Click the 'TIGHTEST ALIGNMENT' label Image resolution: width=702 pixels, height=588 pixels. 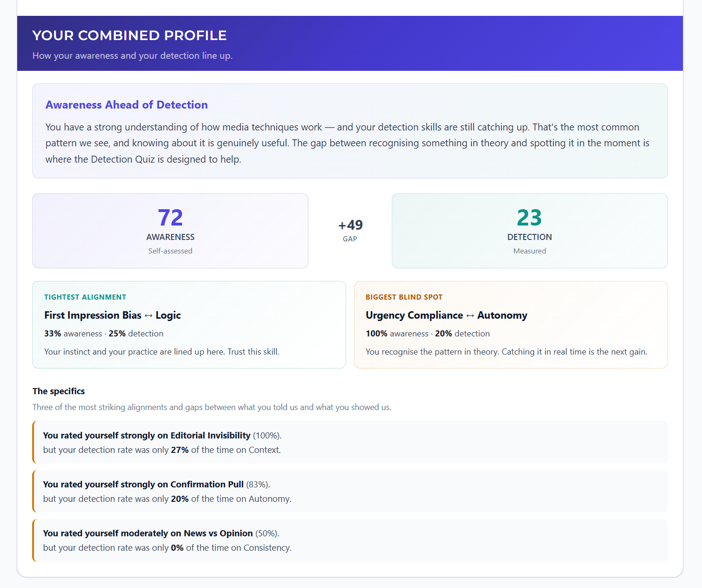coord(85,297)
